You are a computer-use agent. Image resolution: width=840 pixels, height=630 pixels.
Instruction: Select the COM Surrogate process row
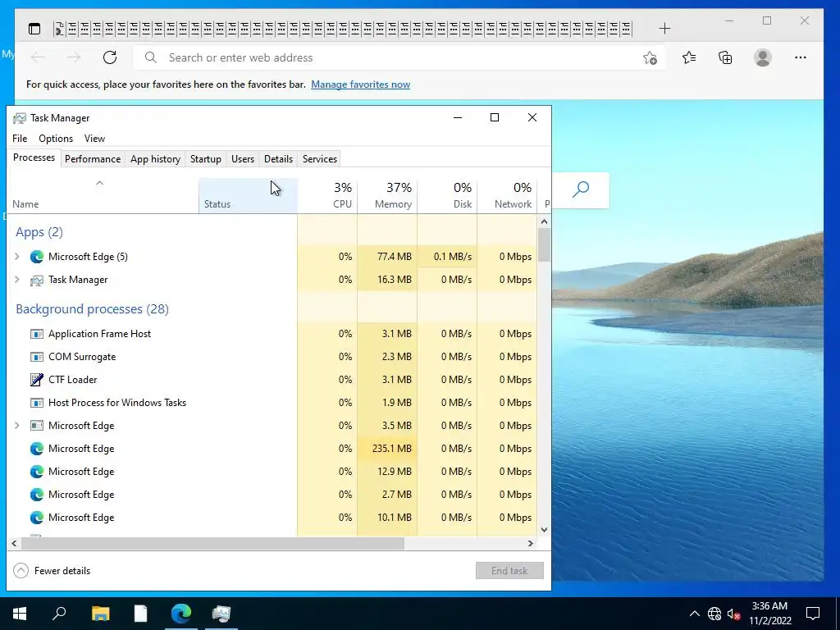272,357
